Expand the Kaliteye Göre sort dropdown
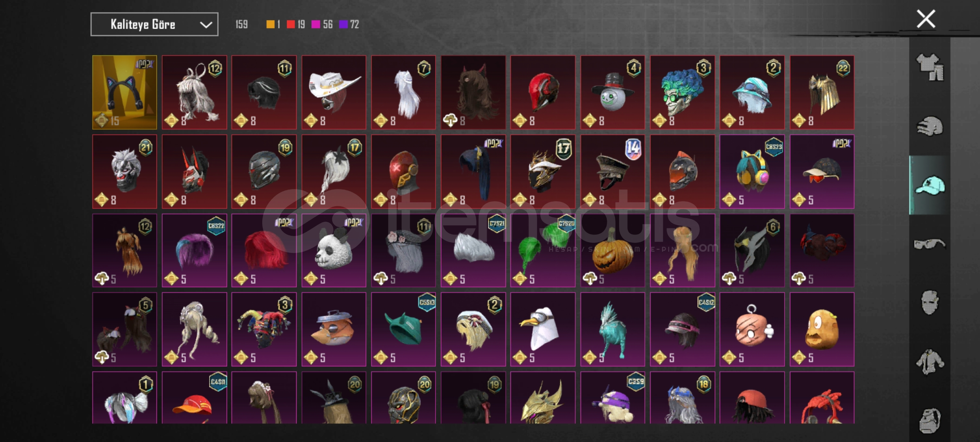Viewport: 980px width, 442px height. [x=154, y=25]
